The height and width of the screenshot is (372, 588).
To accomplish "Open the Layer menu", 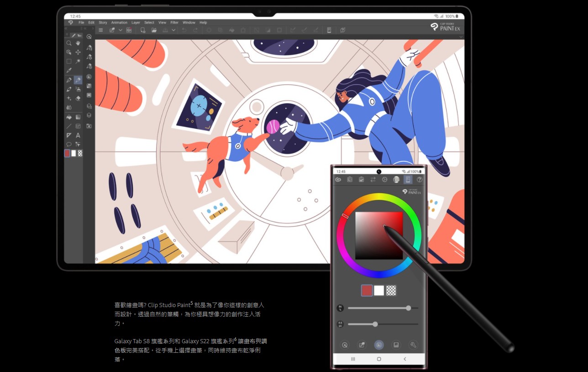I will [136, 22].
